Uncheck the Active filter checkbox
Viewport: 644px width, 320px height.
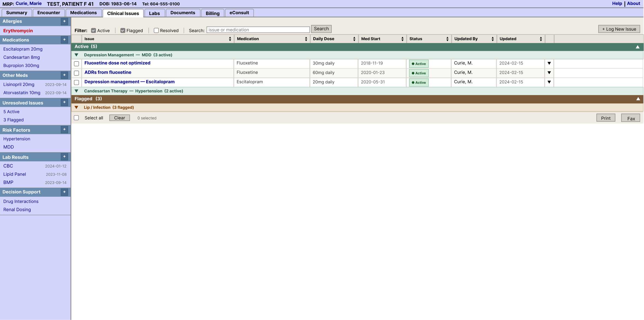(x=93, y=31)
